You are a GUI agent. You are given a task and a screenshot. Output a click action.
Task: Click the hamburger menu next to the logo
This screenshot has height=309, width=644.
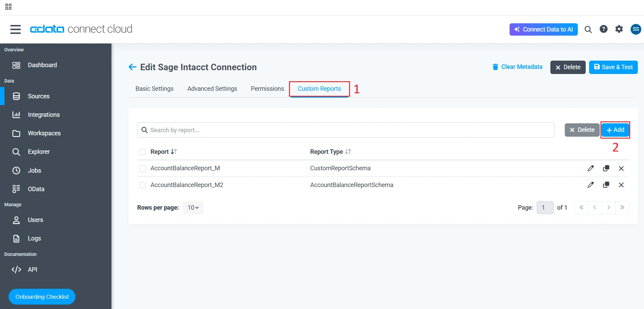coord(15,29)
